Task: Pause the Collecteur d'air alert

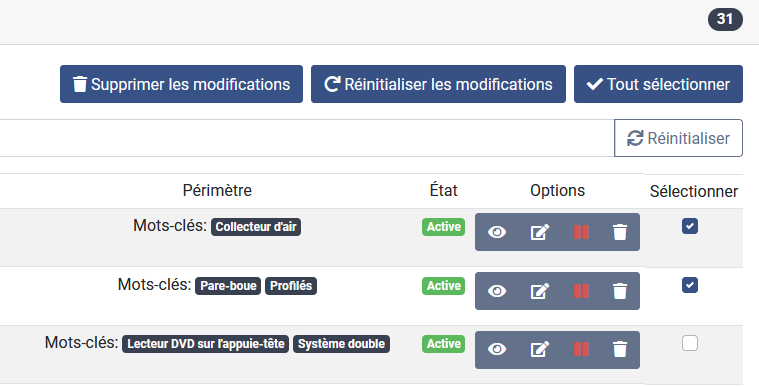Action: 581,232
